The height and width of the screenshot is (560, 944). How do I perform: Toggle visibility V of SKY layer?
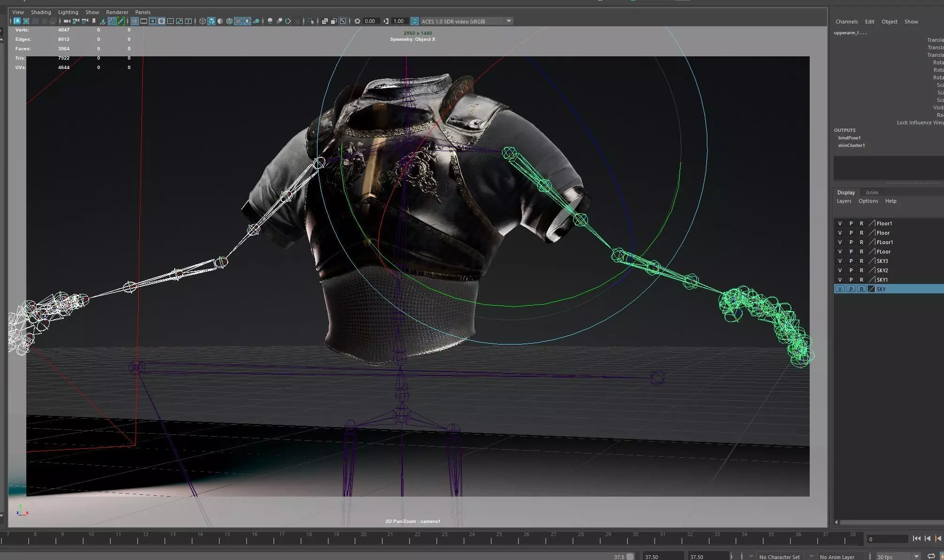coord(840,289)
